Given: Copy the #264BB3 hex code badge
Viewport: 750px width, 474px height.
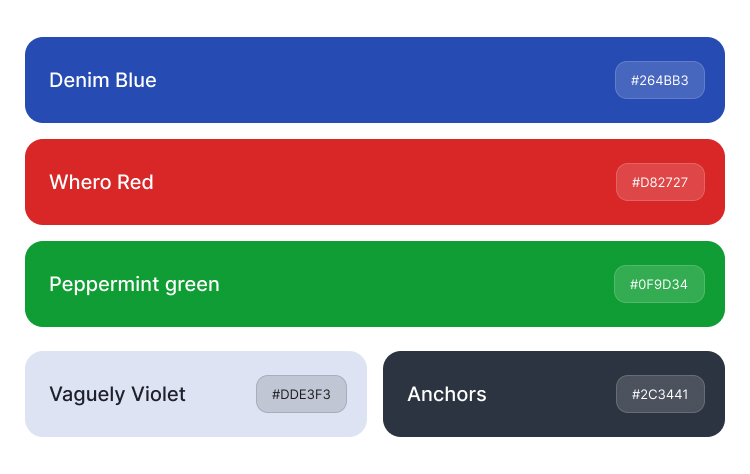Looking at the screenshot, I should point(660,80).
